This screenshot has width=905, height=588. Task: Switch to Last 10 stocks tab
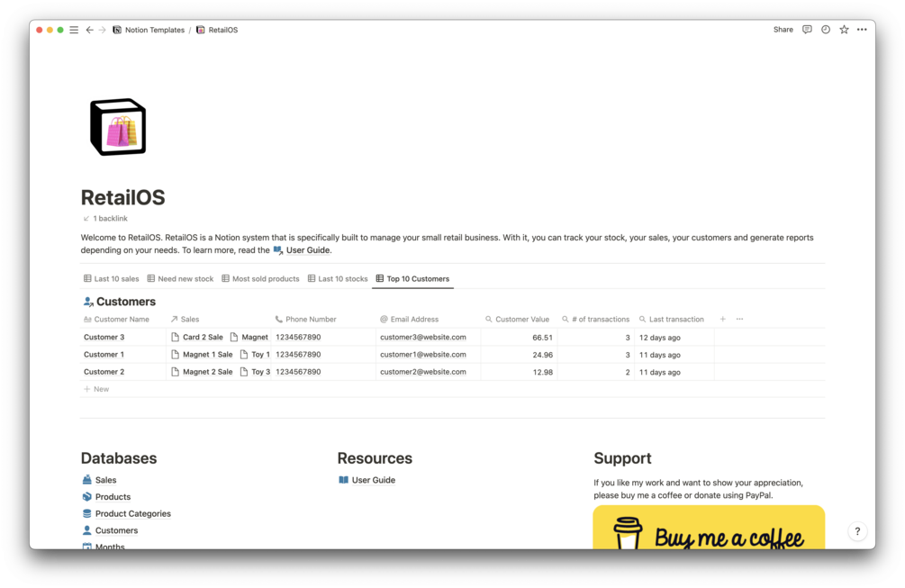pyautogui.click(x=338, y=279)
